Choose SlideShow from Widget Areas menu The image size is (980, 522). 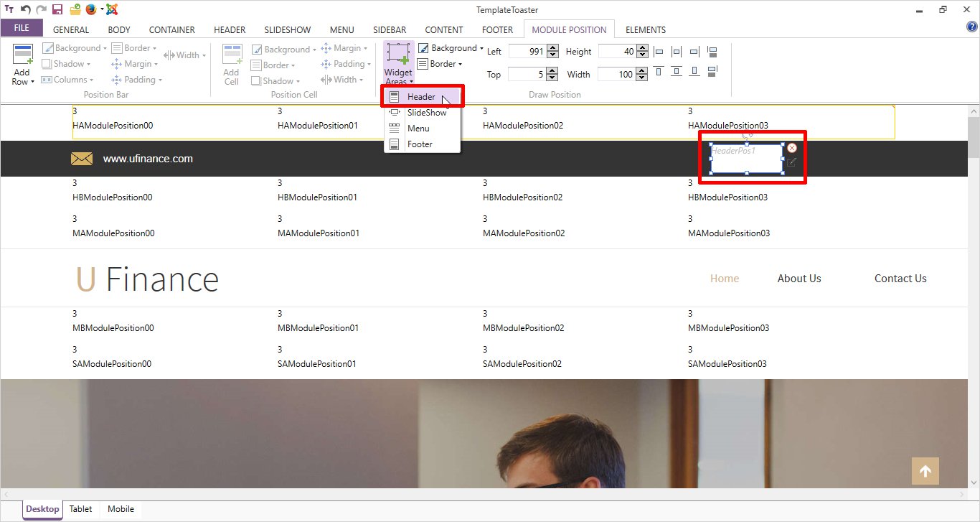click(426, 113)
